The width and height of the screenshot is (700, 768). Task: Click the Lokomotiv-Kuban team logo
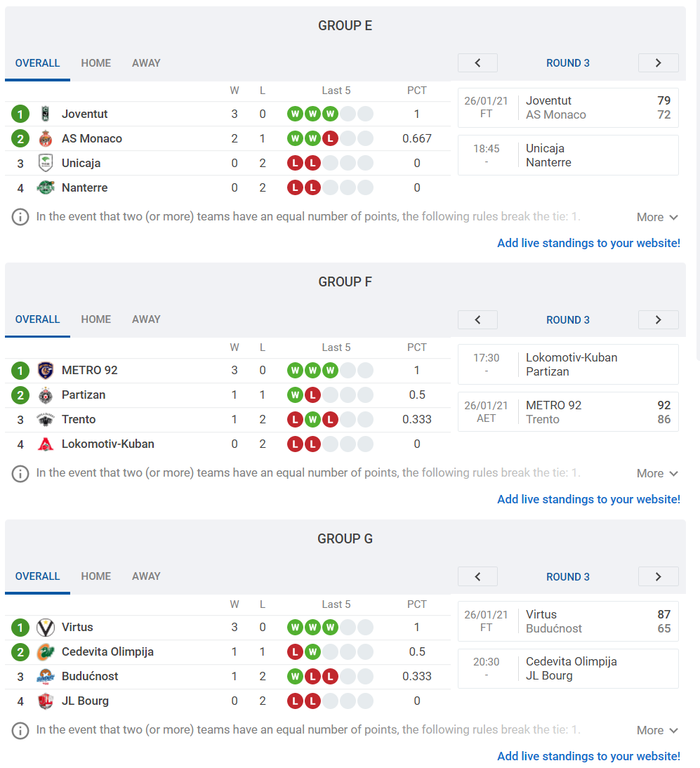coord(45,444)
